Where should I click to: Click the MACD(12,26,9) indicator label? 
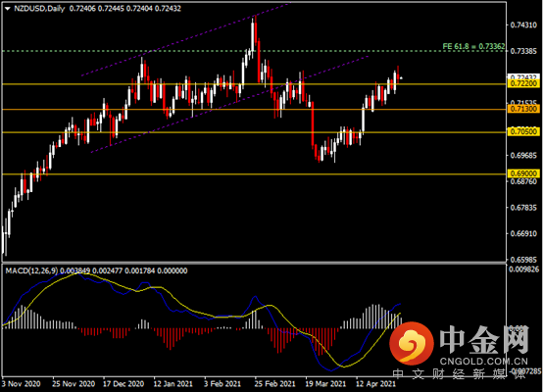[32, 270]
